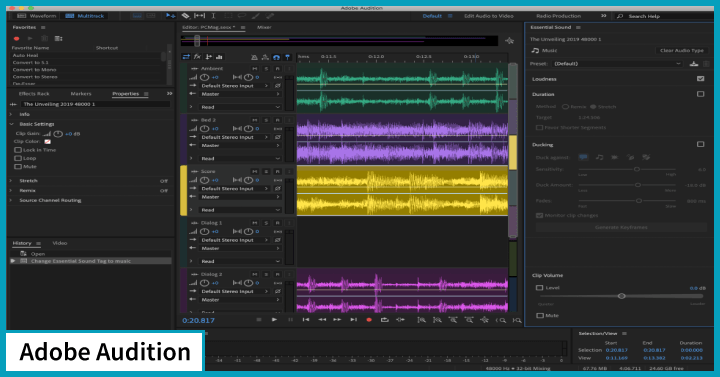Tick Mute checkbox under Clip Volume
720x377 pixels.
tap(540, 315)
